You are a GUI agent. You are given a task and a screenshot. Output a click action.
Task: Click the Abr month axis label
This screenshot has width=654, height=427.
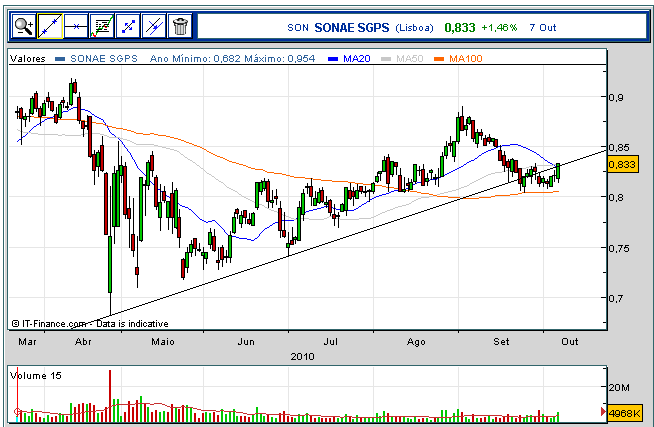83,342
